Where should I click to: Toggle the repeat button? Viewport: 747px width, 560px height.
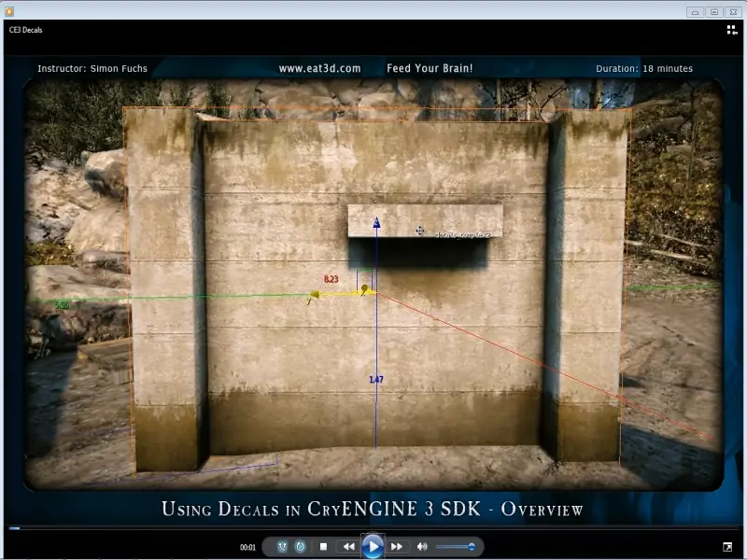point(300,547)
